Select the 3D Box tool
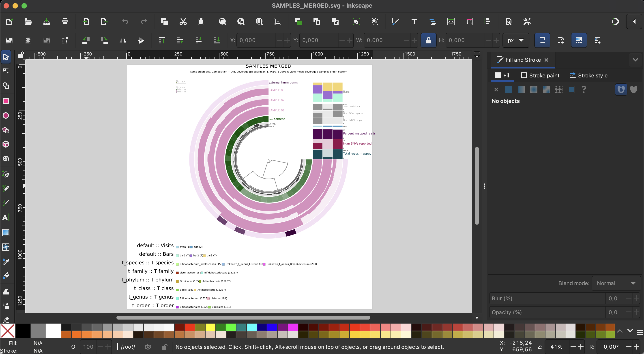 point(6,144)
